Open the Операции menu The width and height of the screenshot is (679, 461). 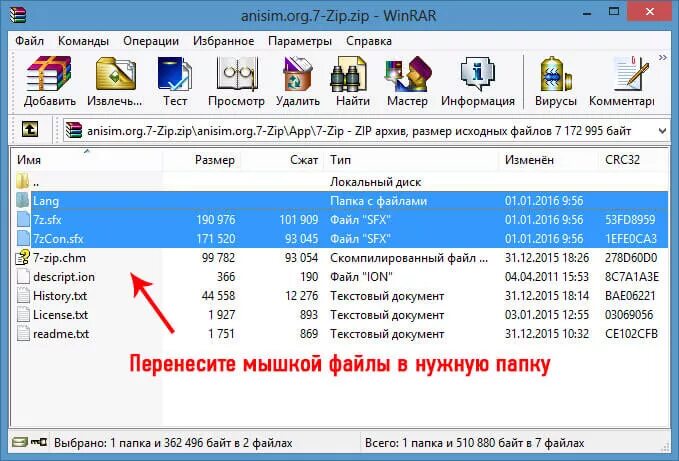point(151,41)
